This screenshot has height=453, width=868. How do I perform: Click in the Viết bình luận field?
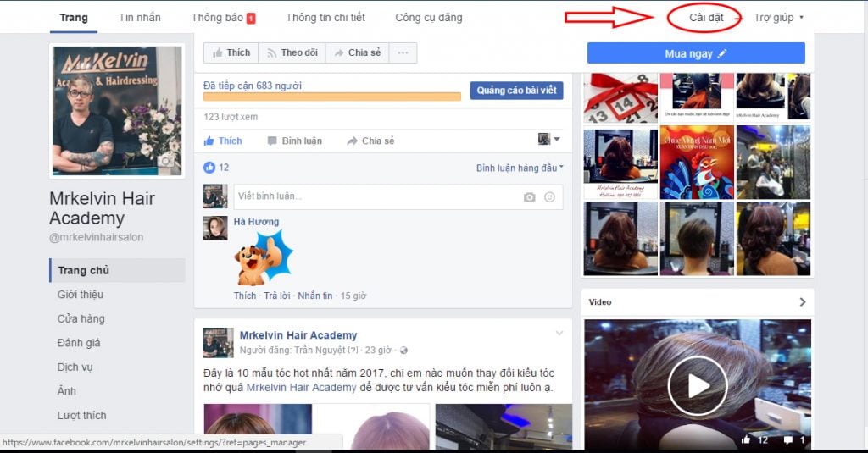click(373, 196)
